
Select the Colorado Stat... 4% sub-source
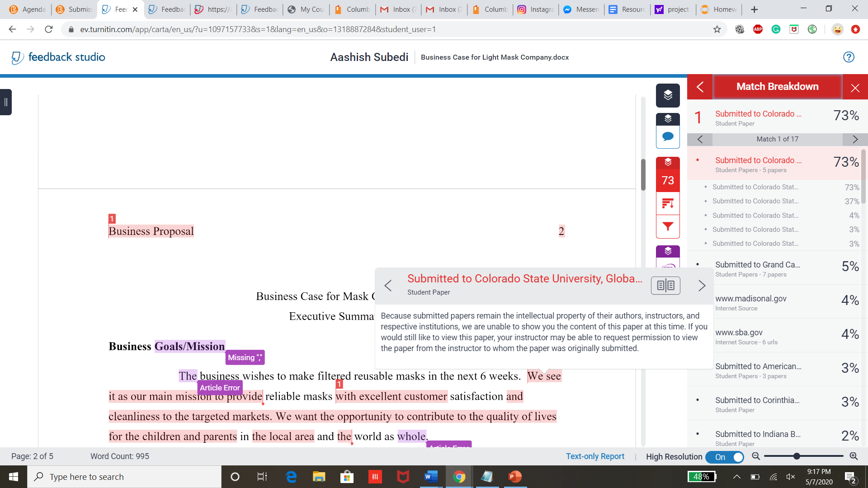click(782, 216)
